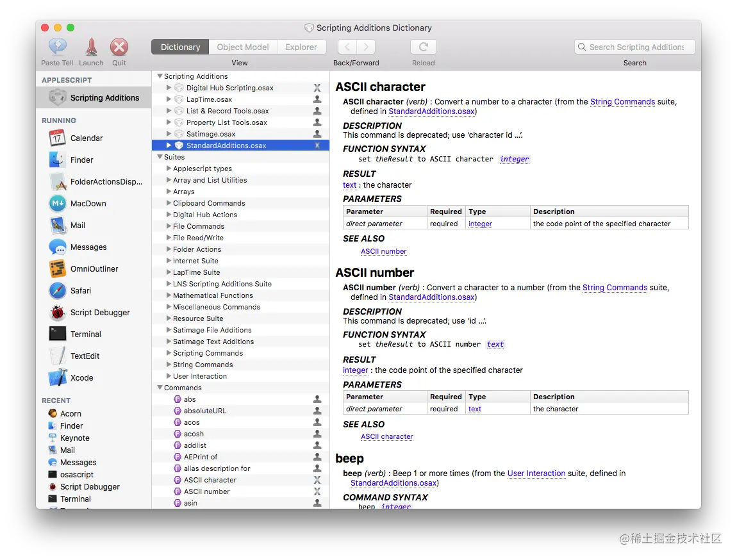Screen dimensions: 737x560
Task: Collapse the Suites group
Action: coord(160,157)
